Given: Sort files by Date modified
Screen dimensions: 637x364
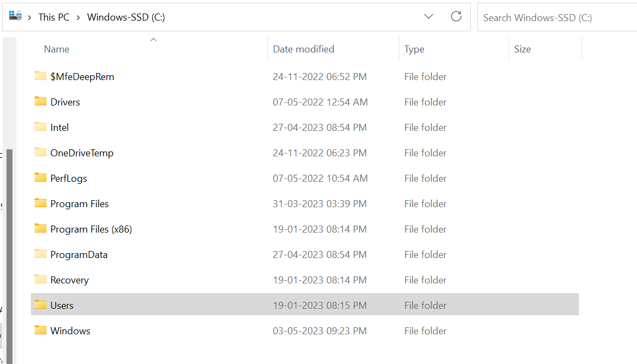Looking at the screenshot, I should (303, 49).
